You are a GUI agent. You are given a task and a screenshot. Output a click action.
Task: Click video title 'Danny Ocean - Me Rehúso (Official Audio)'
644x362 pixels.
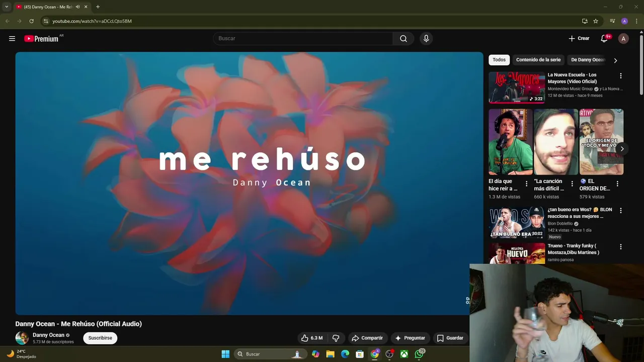tap(78, 324)
